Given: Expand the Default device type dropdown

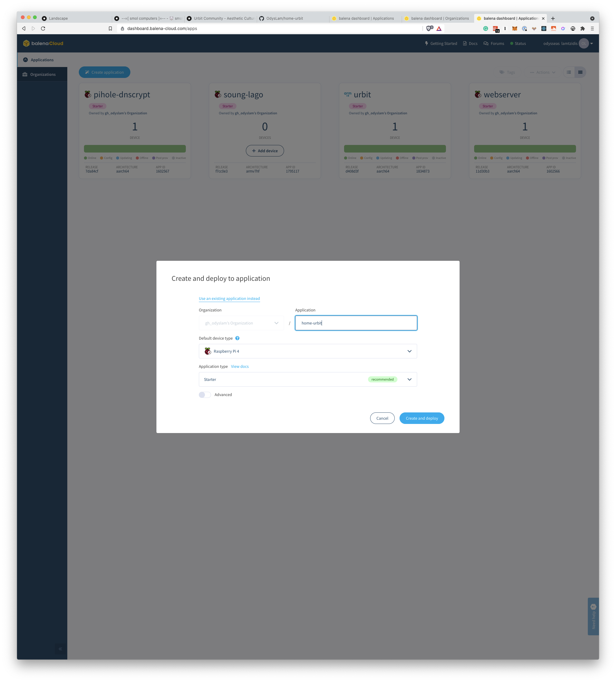Looking at the screenshot, I should 308,351.
